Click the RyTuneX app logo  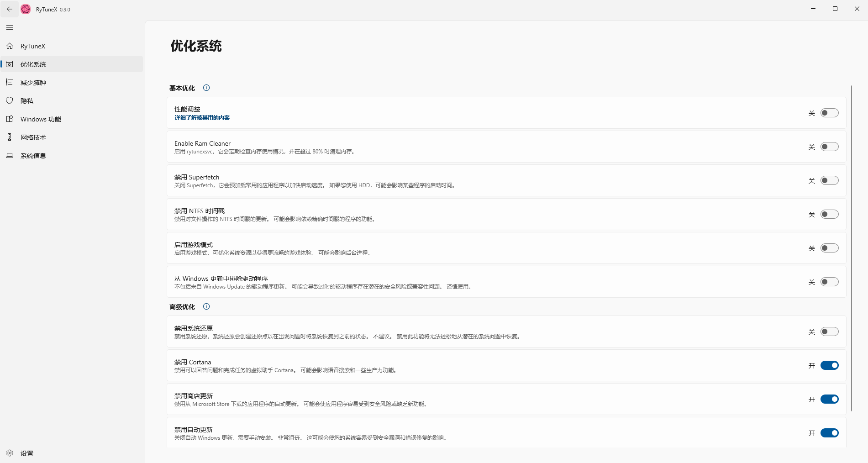(x=26, y=9)
